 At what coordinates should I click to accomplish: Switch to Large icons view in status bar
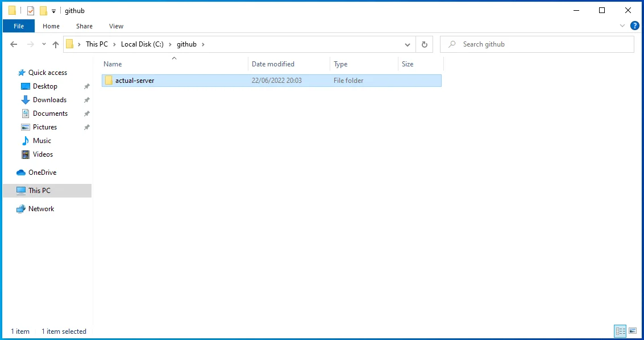632,331
